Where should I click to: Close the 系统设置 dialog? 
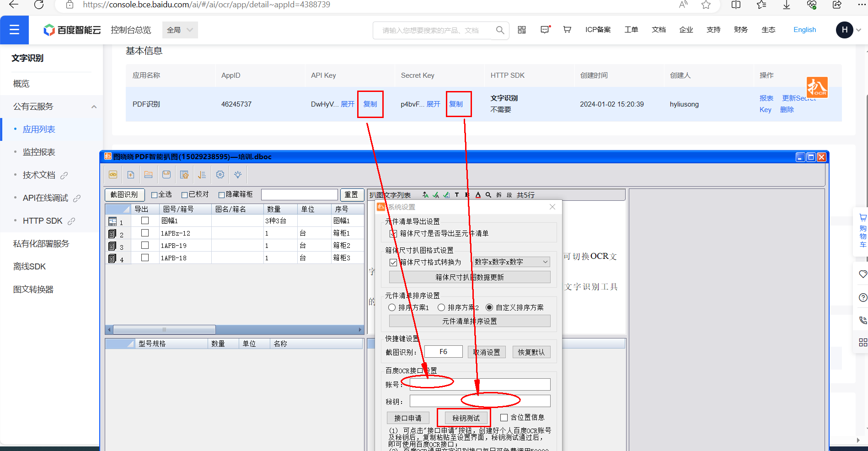coord(552,207)
